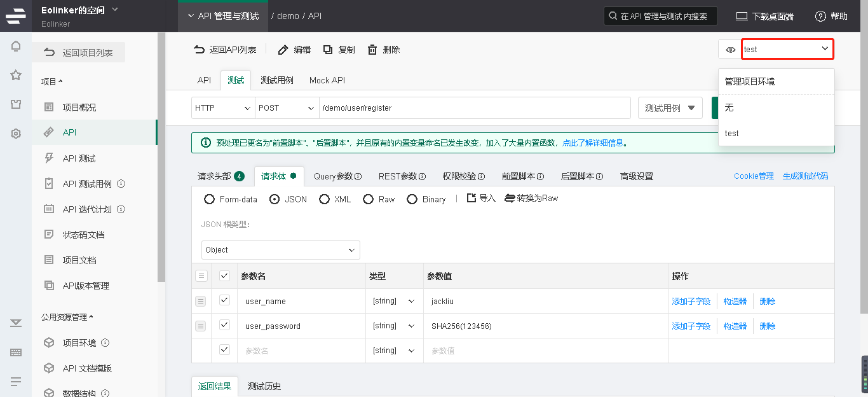Switch to the API tab
The height and width of the screenshot is (397, 868).
point(204,80)
